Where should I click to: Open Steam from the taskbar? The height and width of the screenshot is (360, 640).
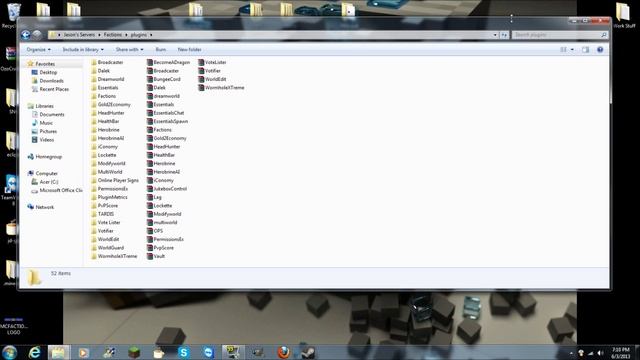coord(309,352)
